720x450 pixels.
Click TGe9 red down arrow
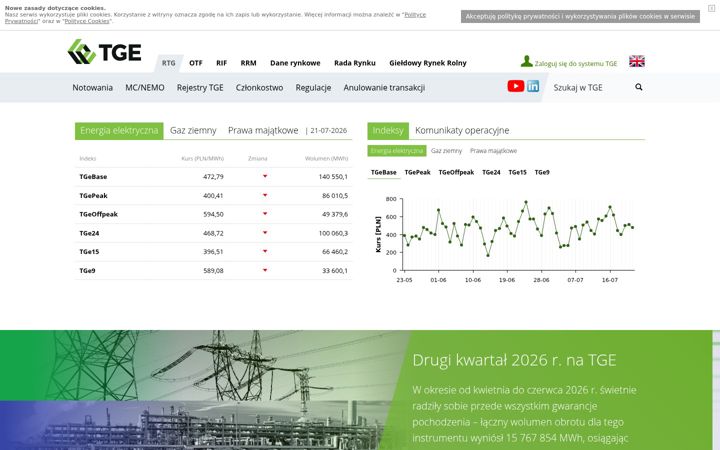(265, 270)
